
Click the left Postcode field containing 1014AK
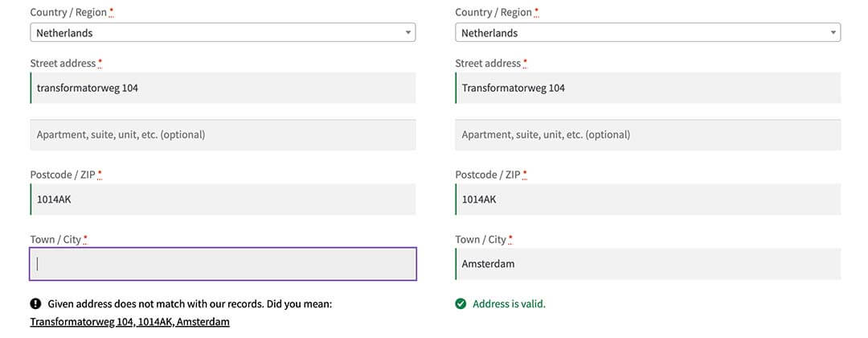tap(223, 200)
